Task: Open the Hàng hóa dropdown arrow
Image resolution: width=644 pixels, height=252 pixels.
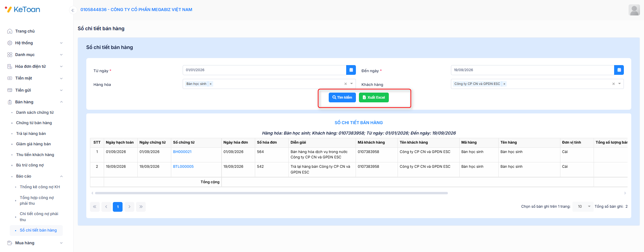Action: [352, 84]
